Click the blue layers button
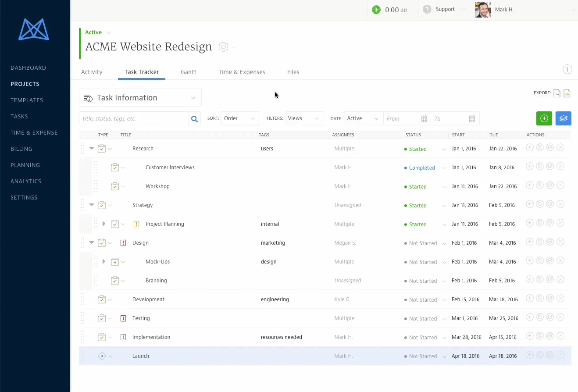Image resolution: width=578 pixels, height=392 pixels. [x=563, y=118]
